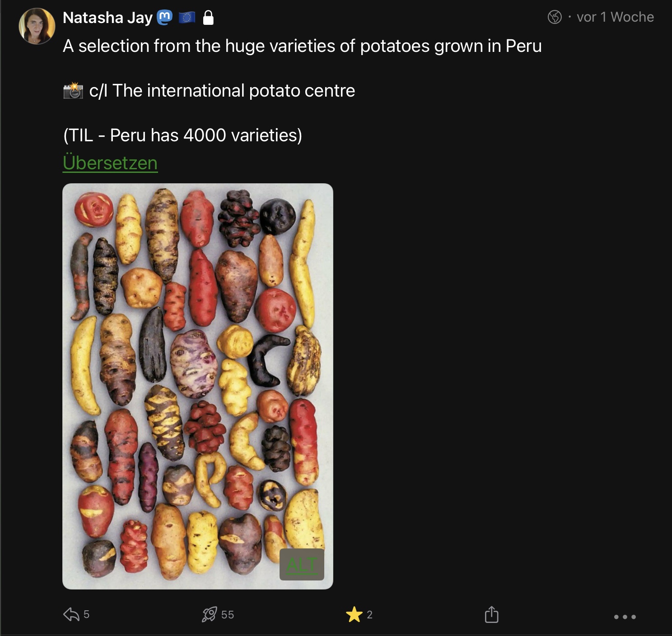Boost the post with the rocket icon

coord(209,614)
